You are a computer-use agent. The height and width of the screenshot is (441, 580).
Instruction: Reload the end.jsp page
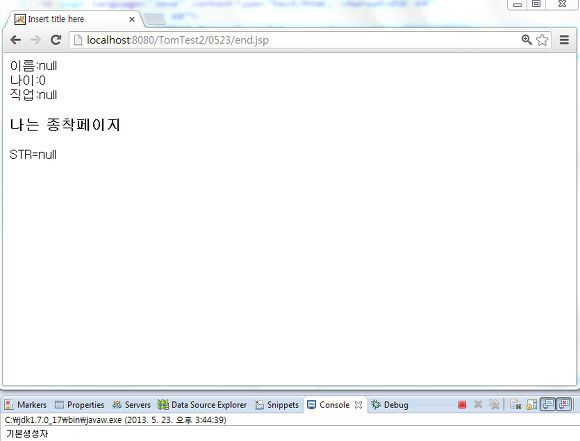click(56, 40)
